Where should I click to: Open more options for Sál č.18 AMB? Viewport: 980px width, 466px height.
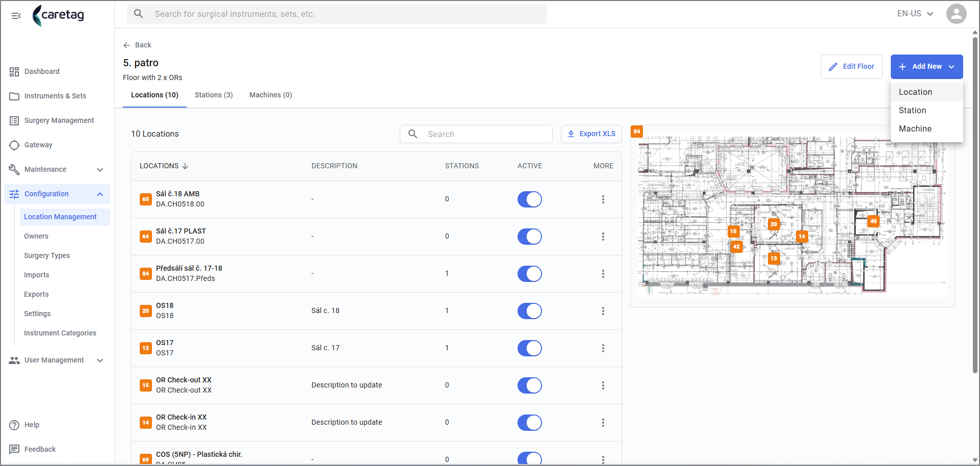(603, 199)
